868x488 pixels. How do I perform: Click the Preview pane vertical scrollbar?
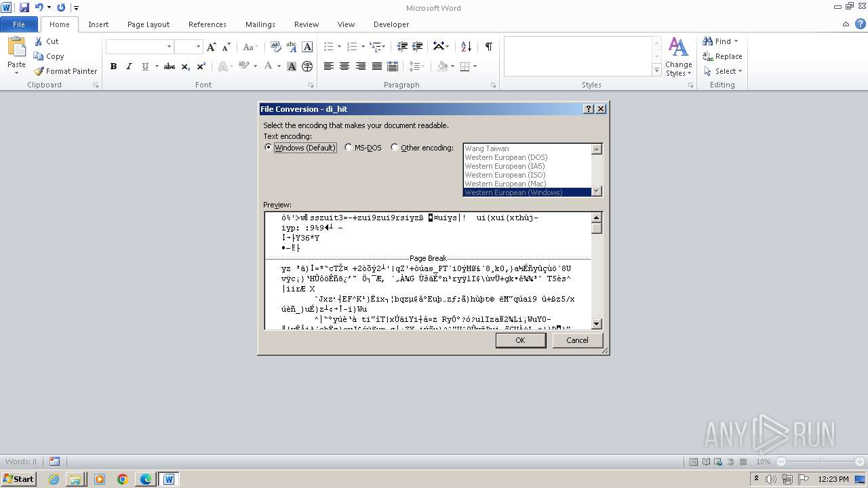(597, 271)
